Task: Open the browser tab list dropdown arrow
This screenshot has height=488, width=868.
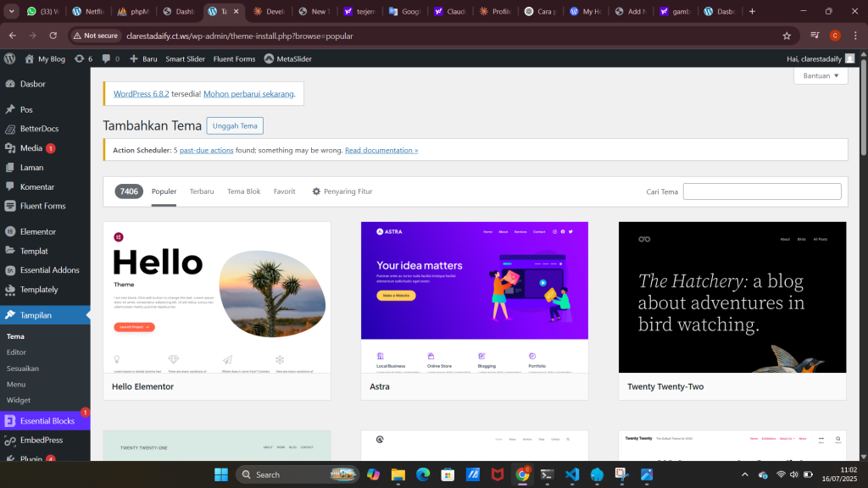Action: (x=13, y=12)
